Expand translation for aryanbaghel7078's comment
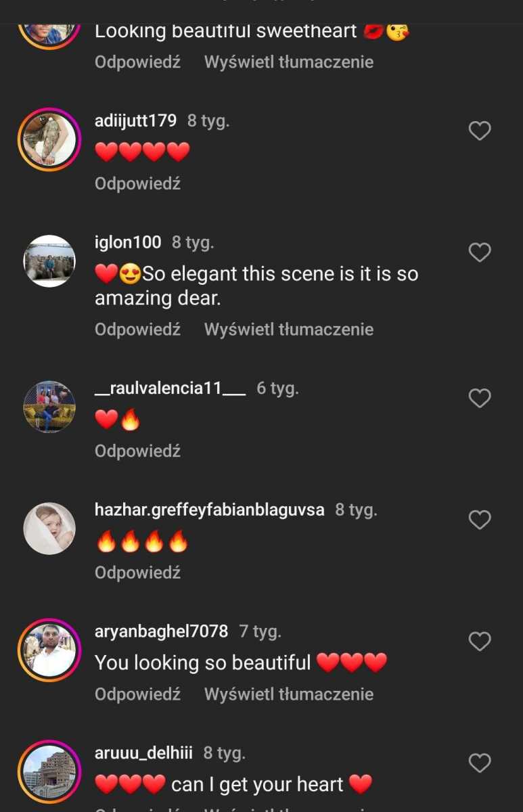Viewport: 523px width, 812px height. (289, 694)
